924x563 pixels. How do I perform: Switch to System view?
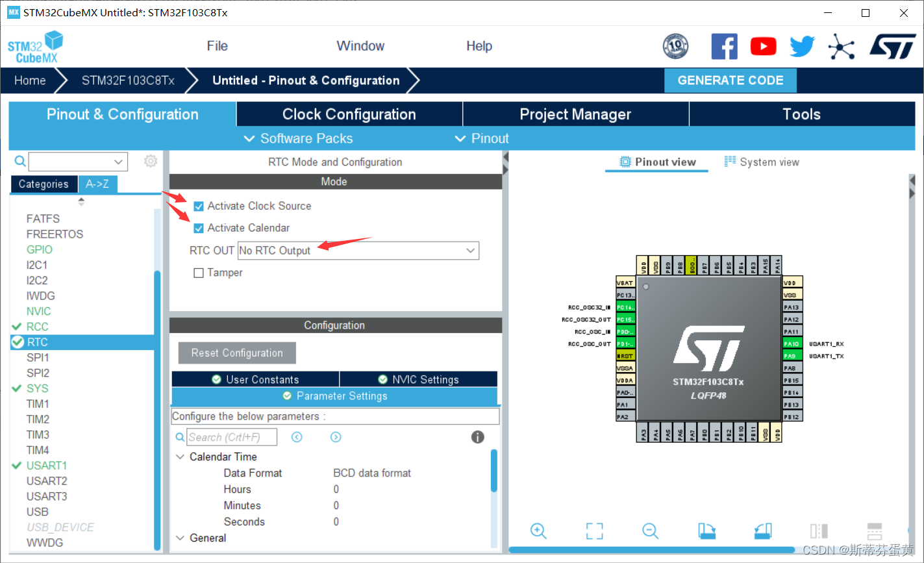pyautogui.click(x=762, y=162)
